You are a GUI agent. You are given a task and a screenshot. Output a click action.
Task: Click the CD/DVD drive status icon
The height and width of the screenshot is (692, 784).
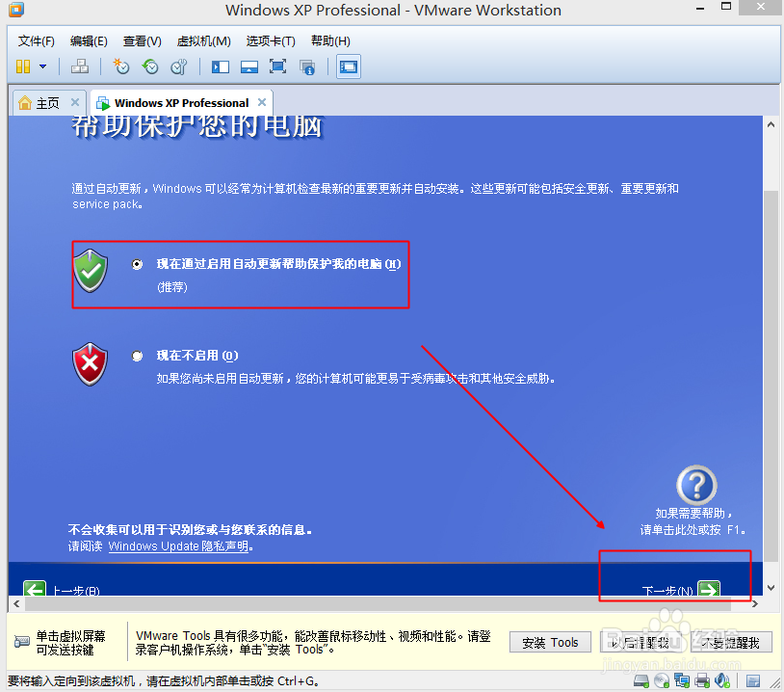662,681
